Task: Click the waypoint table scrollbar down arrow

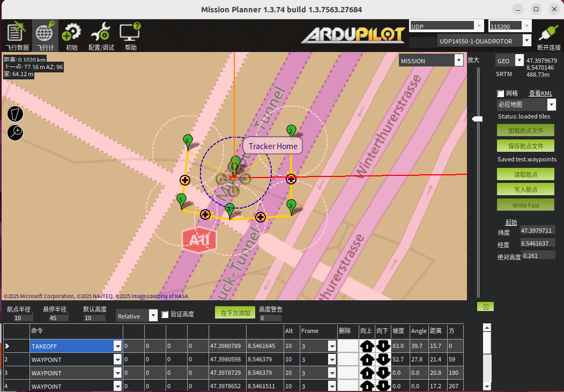Action: point(487,387)
